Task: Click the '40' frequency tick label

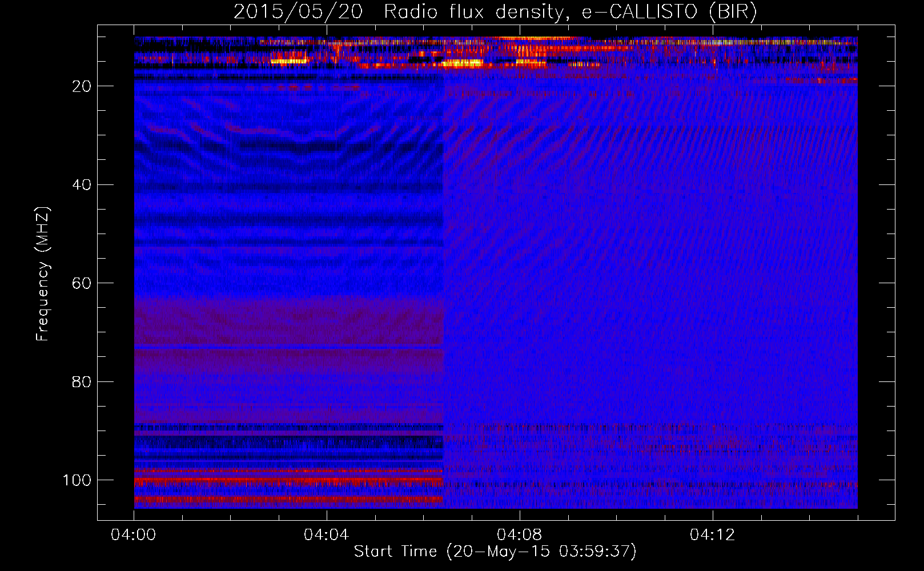Action: pos(82,185)
